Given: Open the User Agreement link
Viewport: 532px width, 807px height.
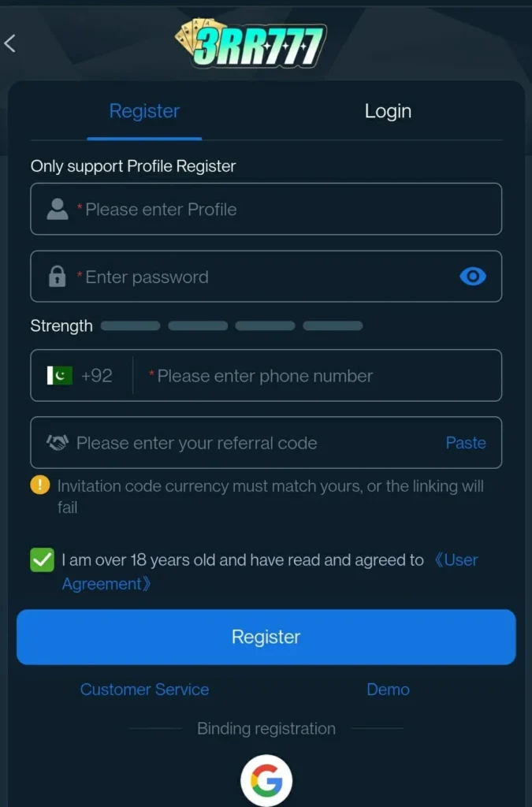Looking at the screenshot, I should tap(270, 572).
